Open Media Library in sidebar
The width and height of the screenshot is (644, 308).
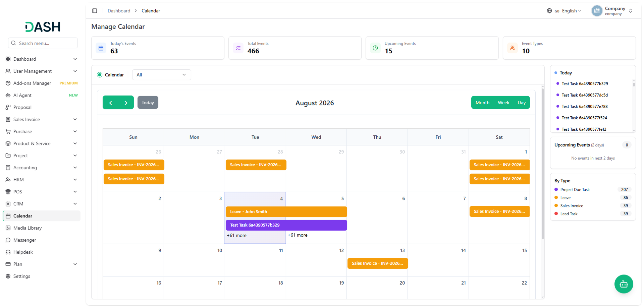42,228
